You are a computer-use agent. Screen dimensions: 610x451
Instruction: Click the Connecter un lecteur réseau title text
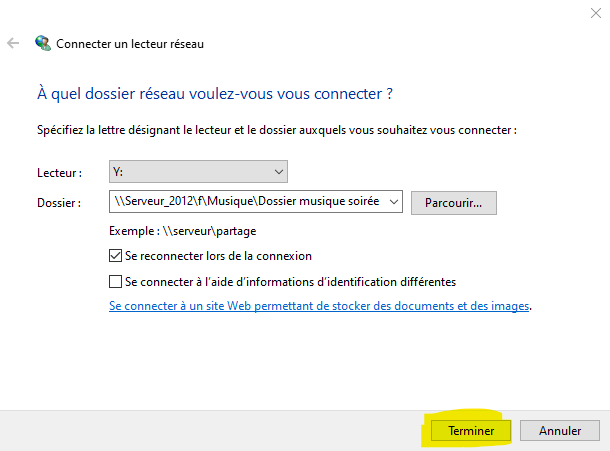(130, 44)
